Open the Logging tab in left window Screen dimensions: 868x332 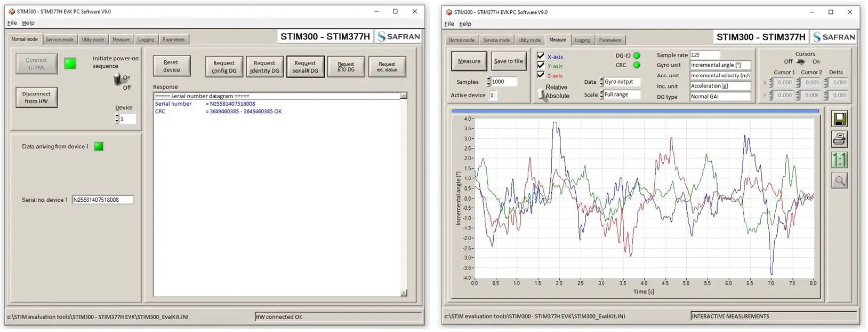click(146, 39)
